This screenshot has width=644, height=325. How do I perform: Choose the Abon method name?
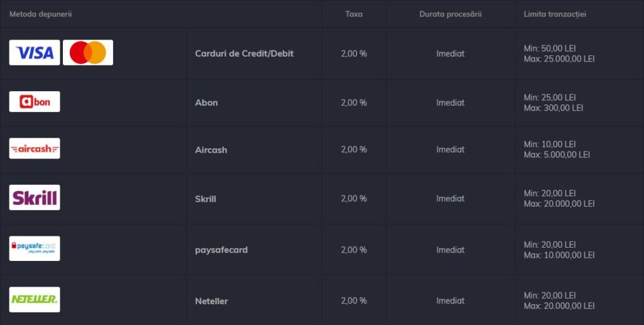[206, 102]
